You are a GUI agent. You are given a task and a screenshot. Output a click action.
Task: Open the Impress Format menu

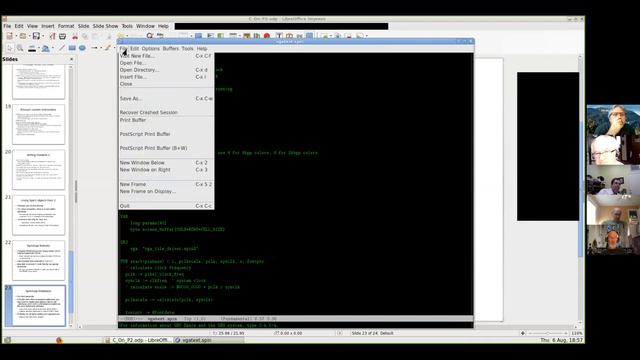coord(66,26)
